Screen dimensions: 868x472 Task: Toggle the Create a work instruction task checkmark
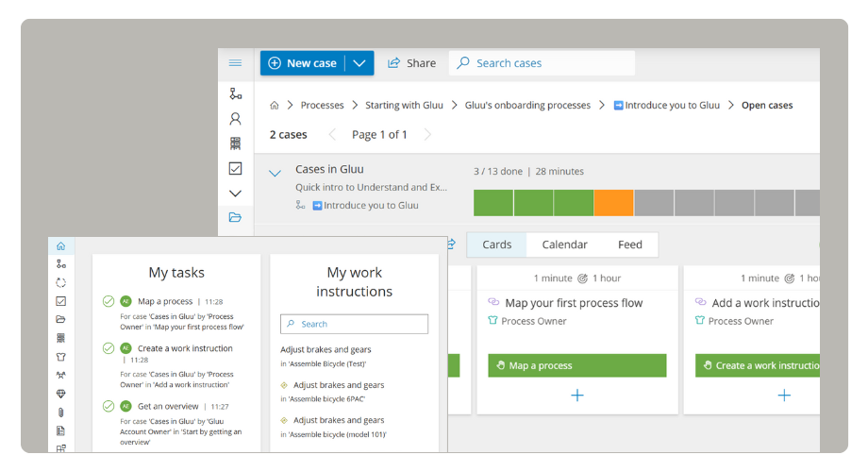pyautogui.click(x=108, y=348)
